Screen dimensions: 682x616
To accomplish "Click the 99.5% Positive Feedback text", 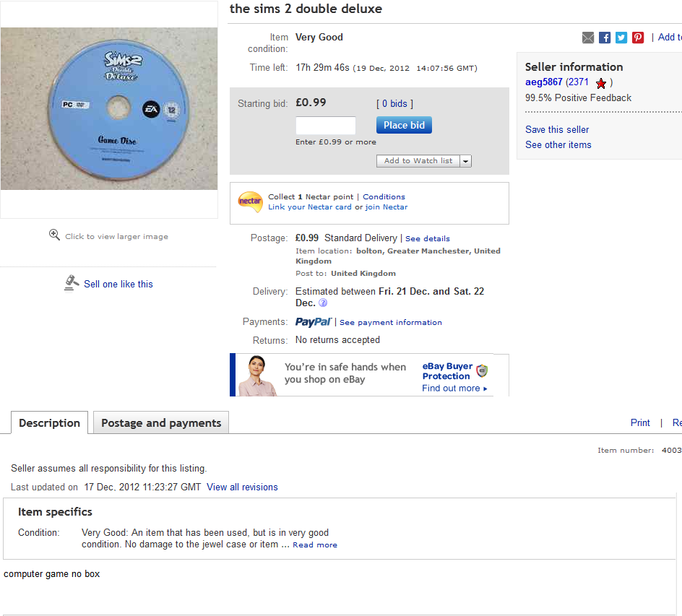I will point(578,97).
